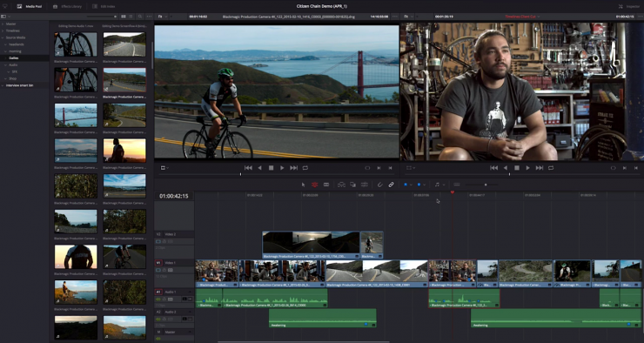The height and width of the screenshot is (343, 644).
Task: Mute the Audio 2 track speaker icon
Action: 158,319
